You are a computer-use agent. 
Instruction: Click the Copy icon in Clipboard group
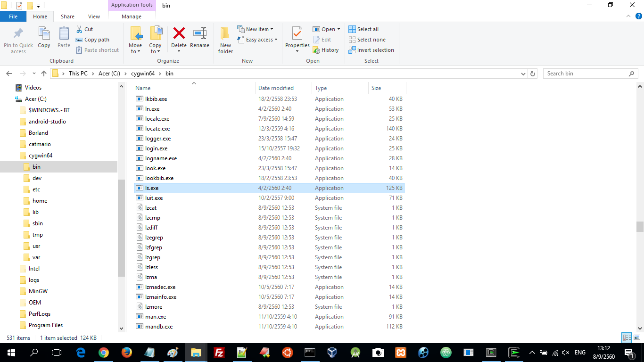[44, 34]
